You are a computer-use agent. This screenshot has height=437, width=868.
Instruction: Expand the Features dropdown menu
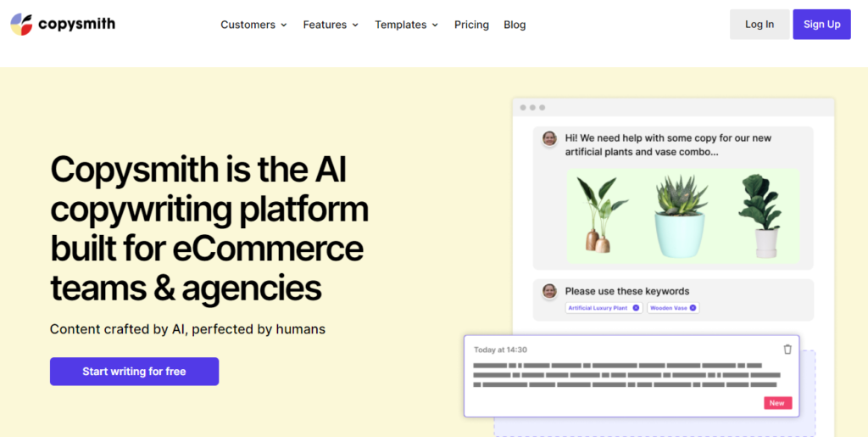pos(331,25)
